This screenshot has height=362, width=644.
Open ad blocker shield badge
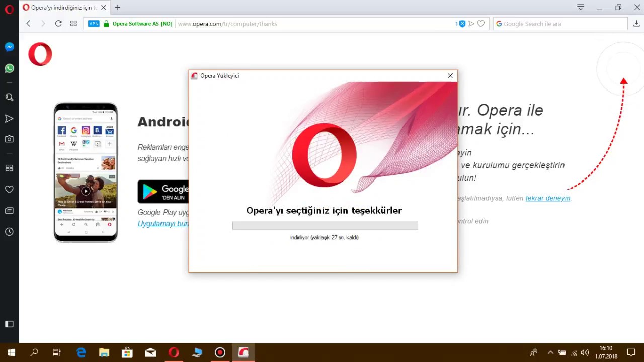[461, 24]
